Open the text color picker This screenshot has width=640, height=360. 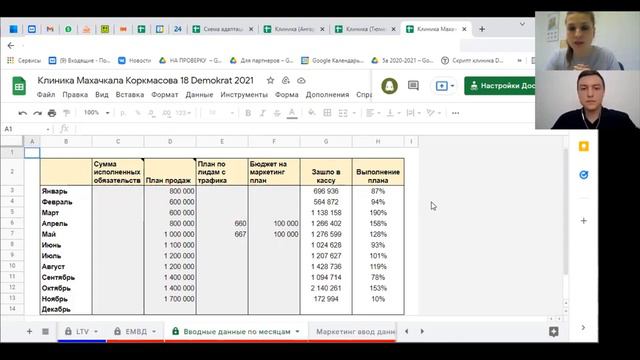[292, 113]
